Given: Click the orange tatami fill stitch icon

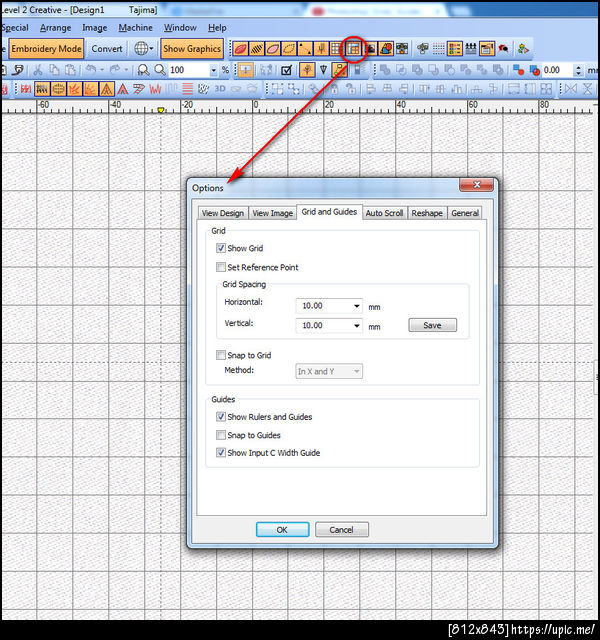Looking at the screenshot, I should click(42, 89).
